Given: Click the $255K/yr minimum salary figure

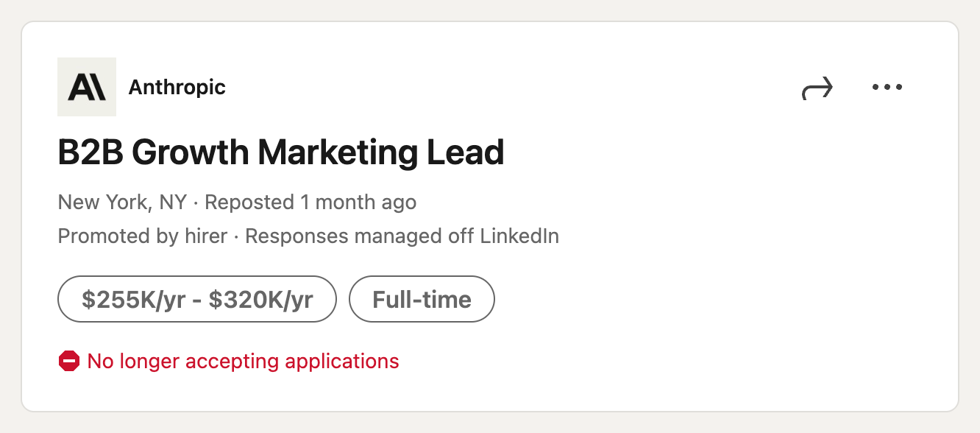Looking at the screenshot, I should pos(134,299).
